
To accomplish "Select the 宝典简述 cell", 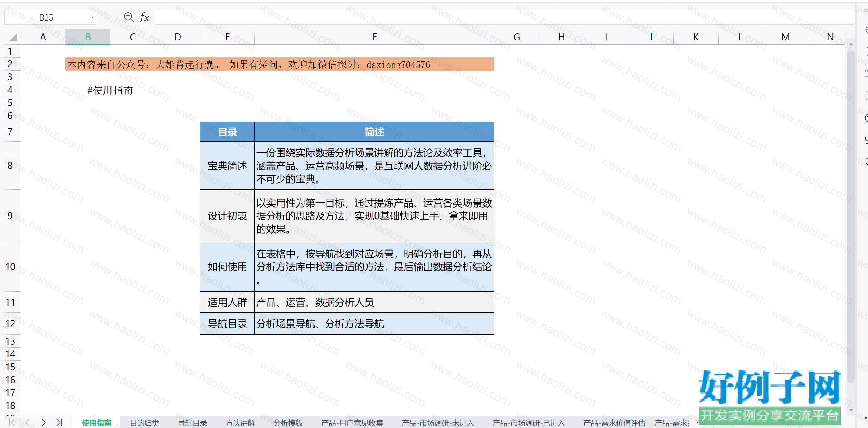I will (x=227, y=166).
